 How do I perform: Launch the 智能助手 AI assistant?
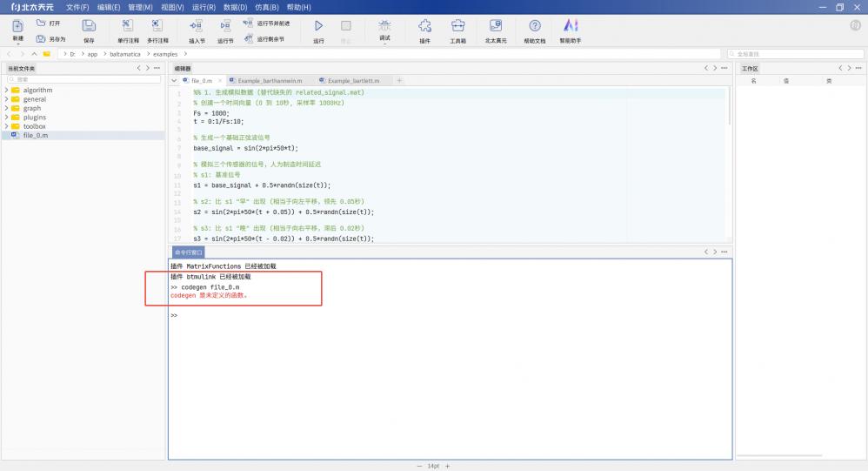coord(571,27)
